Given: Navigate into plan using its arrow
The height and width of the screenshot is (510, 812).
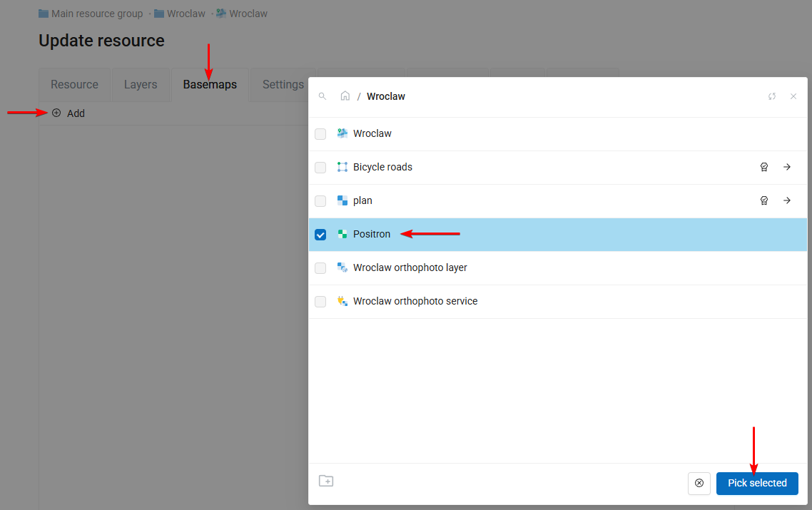Looking at the screenshot, I should pyautogui.click(x=787, y=200).
